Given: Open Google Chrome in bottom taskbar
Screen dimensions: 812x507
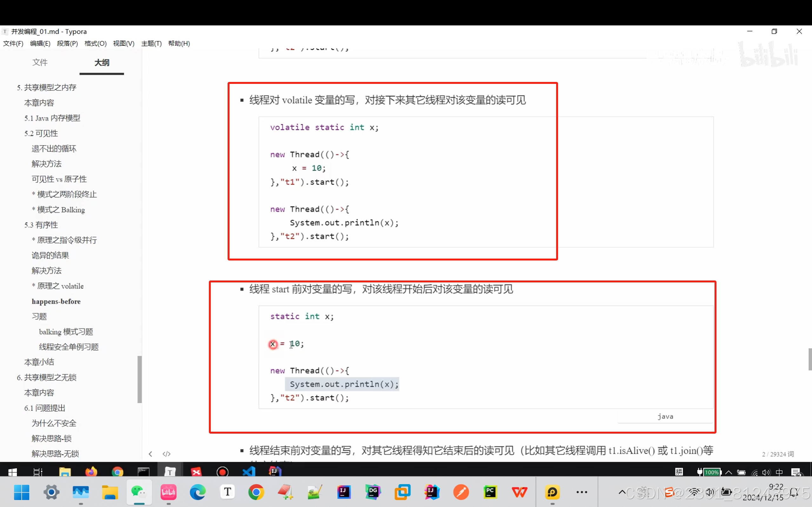Looking at the screenshot, I should pyautogui.click(x=256, y=492).
